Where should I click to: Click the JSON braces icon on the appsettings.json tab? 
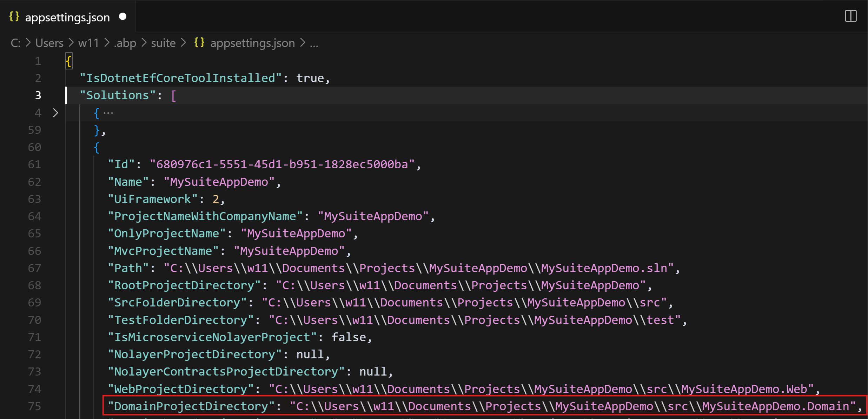click(x=14, y=16)
